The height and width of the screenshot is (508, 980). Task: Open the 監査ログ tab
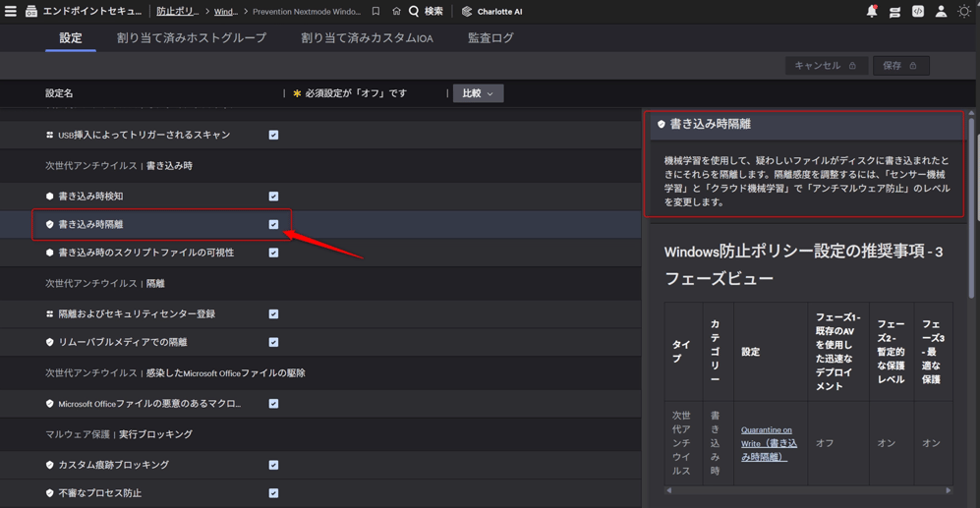point(490,38)
